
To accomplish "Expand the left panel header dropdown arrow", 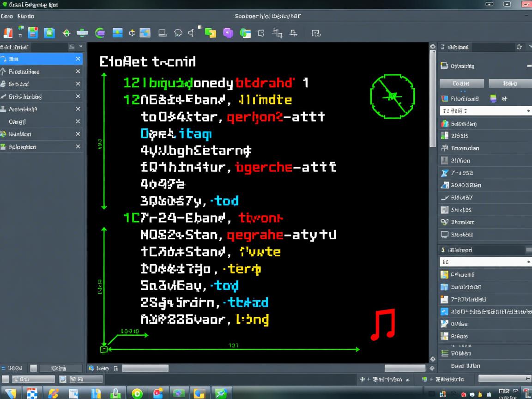I will [81, 47].
